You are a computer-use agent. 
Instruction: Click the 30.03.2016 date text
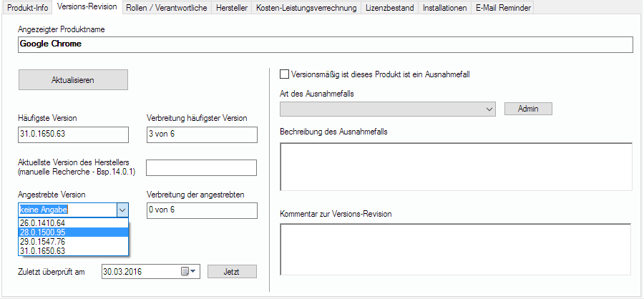pos(122,272)
